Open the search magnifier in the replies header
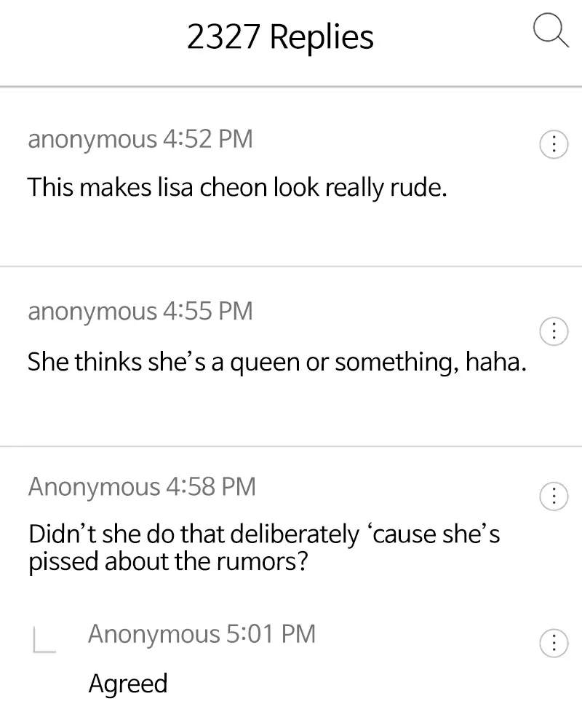This screenshot has width=582, height=728. click(x=551, y=33)
